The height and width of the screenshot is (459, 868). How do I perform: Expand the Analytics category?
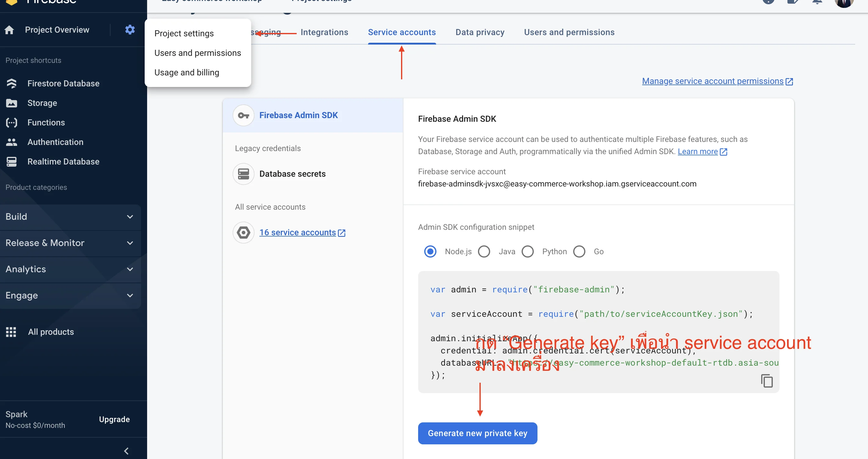click(x=71, y=269)
